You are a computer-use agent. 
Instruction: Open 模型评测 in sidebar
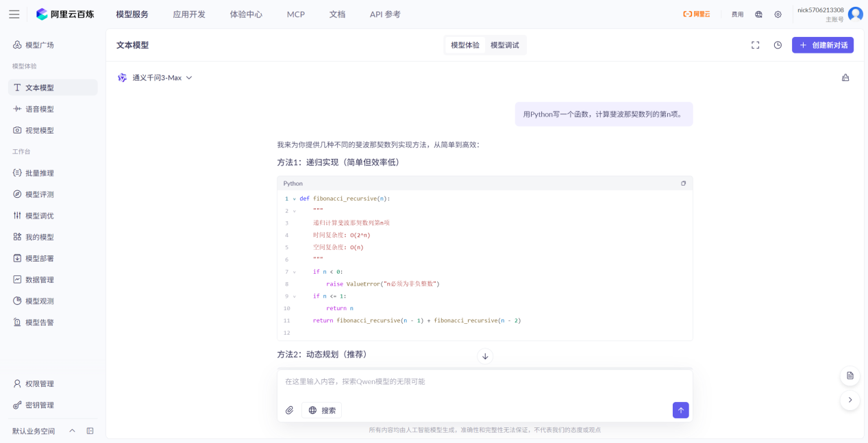tap(53, 194)
